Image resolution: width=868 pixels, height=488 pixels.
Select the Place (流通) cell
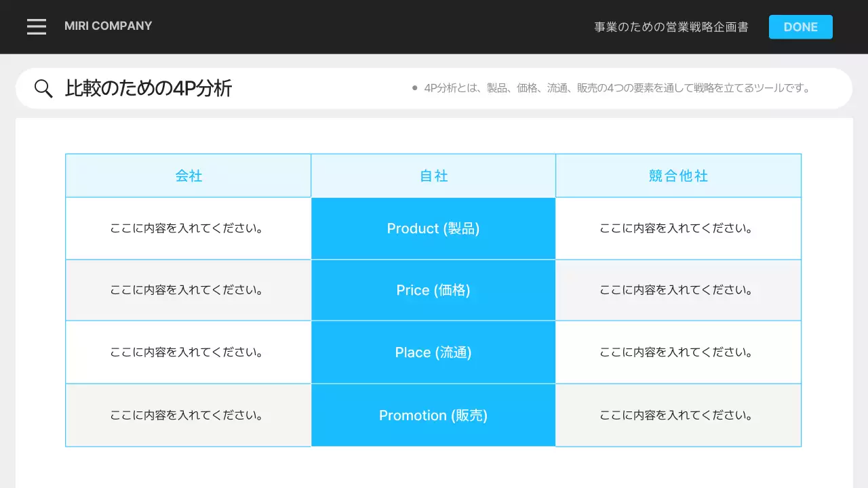coord(433,352)
